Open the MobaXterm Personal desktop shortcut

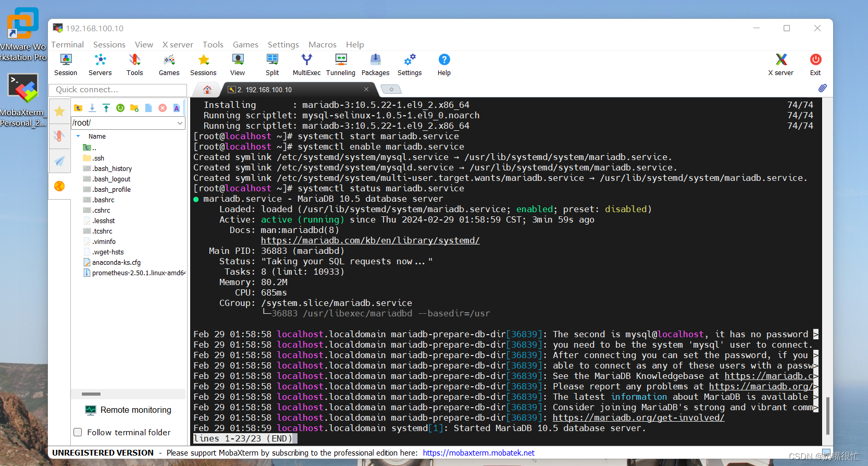(x=23, y=100)
